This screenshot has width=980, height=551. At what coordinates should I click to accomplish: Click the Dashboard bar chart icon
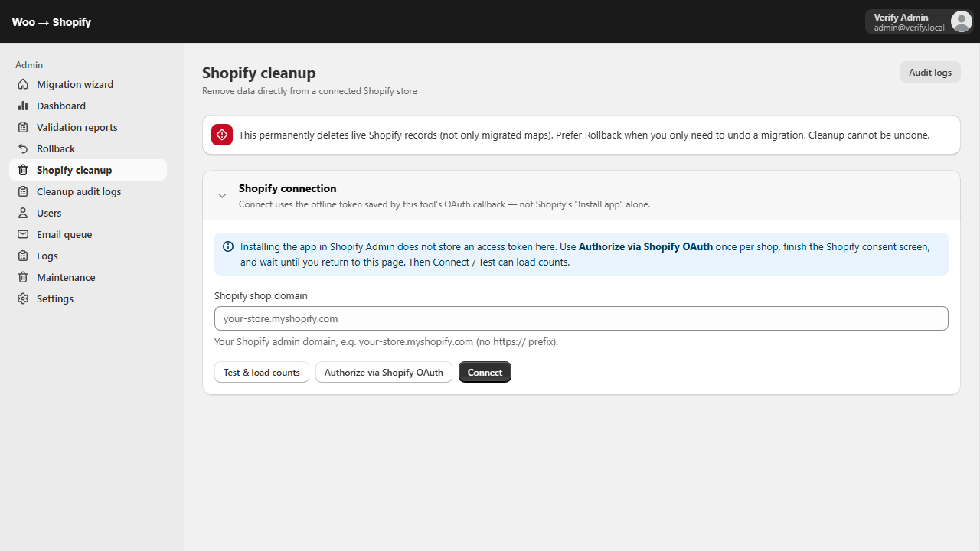(23, 106)
